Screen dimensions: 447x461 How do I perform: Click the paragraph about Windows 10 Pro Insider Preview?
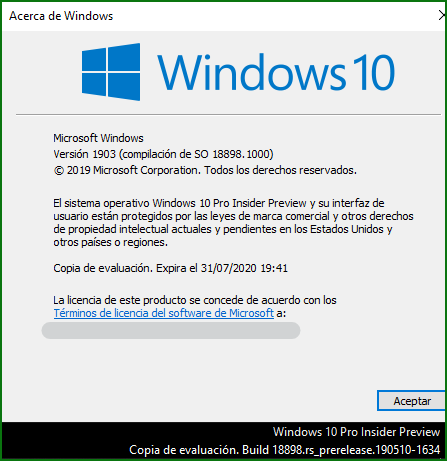pos(233,223)
